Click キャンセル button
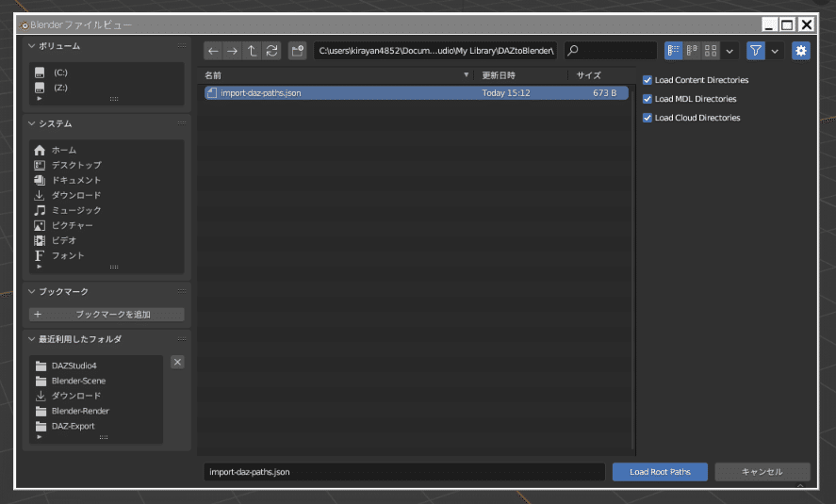This screenshot has height=504, width=836. tap(762, 472)
